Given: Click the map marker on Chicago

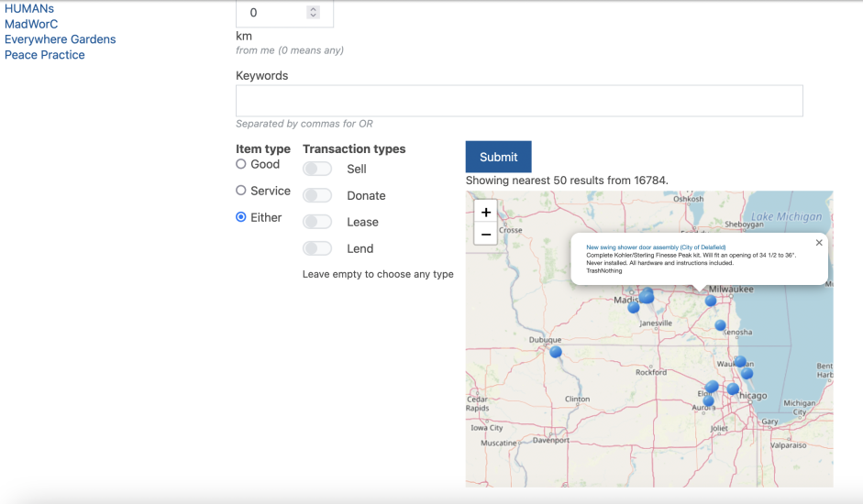Looking at the screenshot, I should click(x=733, y=389).
